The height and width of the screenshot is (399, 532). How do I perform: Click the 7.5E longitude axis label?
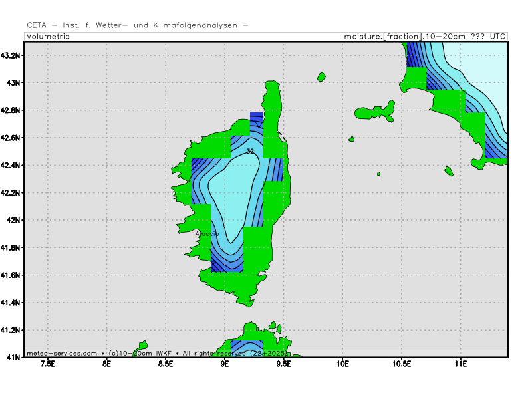click(48, 364)
